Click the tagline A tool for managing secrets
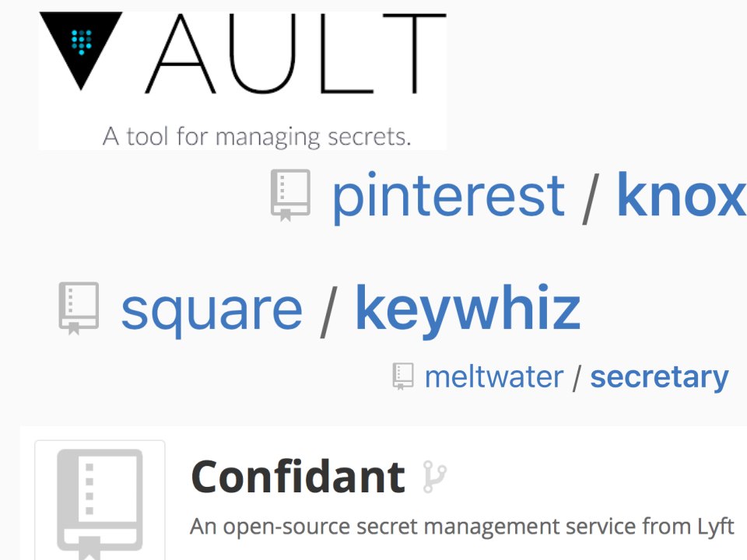Image resolution: width=747 pixels, height=560 pixels. (257, 137)
